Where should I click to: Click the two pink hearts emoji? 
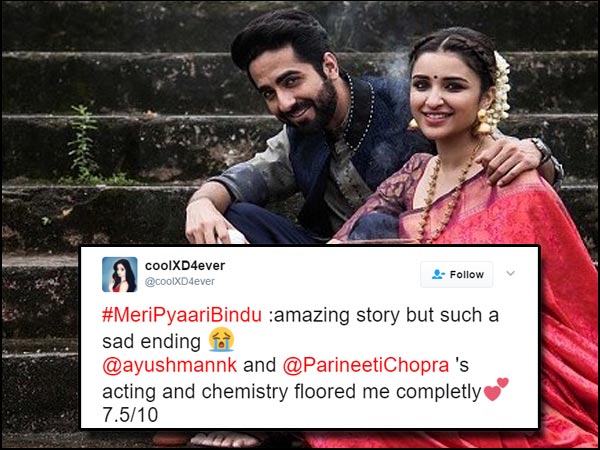point(496,389)
